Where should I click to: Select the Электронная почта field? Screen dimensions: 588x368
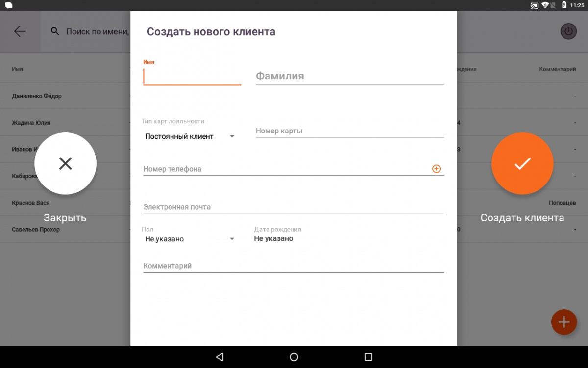[x=294, y=207]
